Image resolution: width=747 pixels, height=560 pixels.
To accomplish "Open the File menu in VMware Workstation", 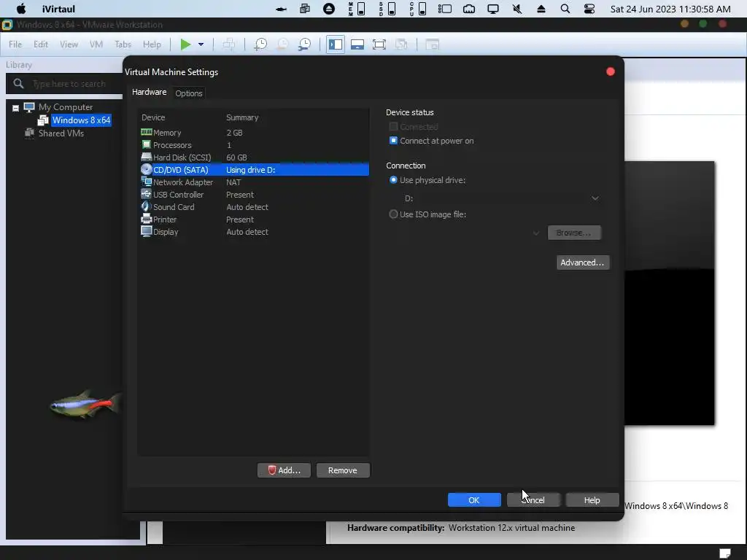I will [x=15, y=44].
